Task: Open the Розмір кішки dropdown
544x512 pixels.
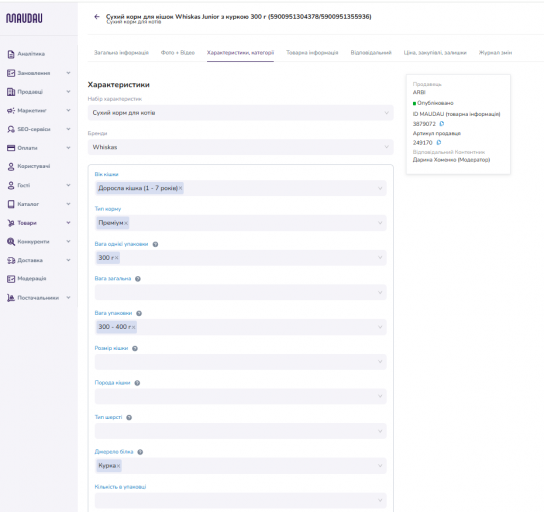Action: point(240,362)
